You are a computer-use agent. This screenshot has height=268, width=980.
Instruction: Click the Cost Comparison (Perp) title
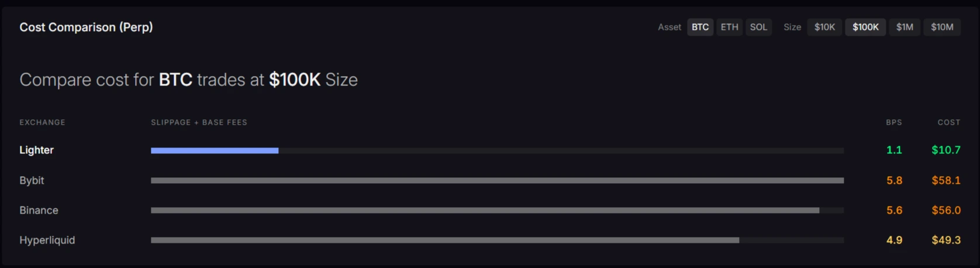point(86,27)
